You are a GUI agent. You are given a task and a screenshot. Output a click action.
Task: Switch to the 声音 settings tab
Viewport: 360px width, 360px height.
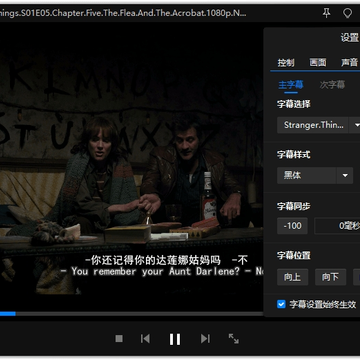349,63
